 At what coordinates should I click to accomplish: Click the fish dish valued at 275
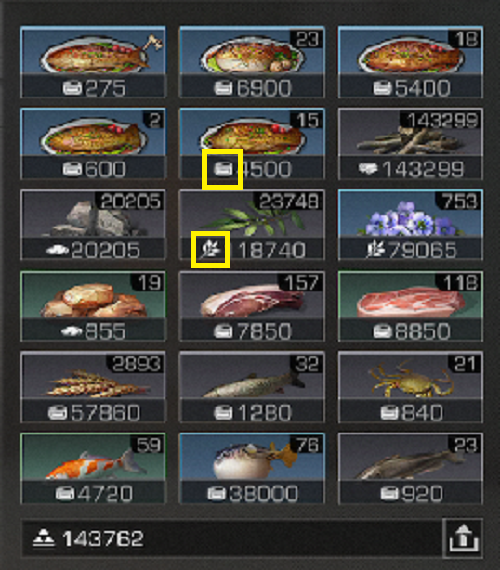pos(93,62)
